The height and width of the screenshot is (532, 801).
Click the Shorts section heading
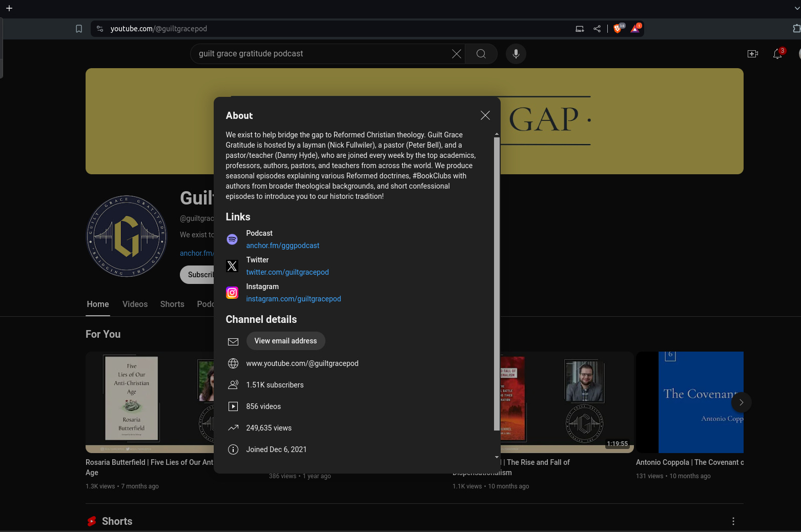click(x=117, y=521)
